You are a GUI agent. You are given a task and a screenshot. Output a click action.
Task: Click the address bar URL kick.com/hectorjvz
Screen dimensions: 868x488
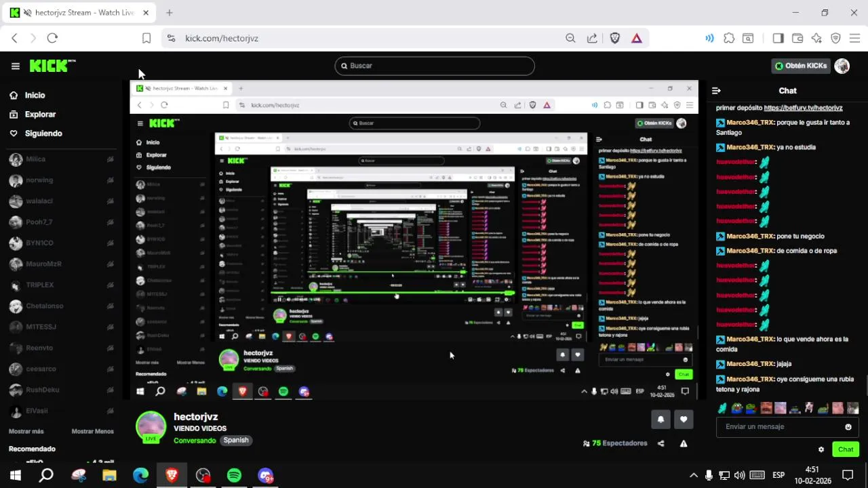pos(222,39)
